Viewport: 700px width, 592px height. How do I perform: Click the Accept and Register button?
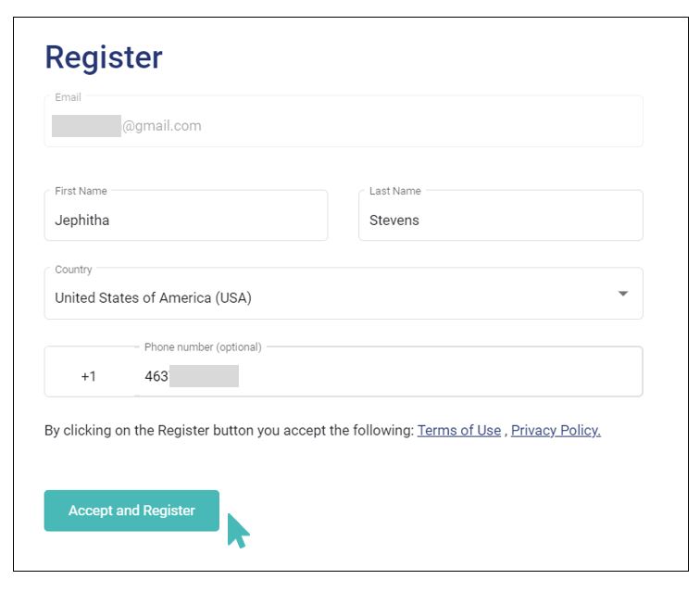131,510
